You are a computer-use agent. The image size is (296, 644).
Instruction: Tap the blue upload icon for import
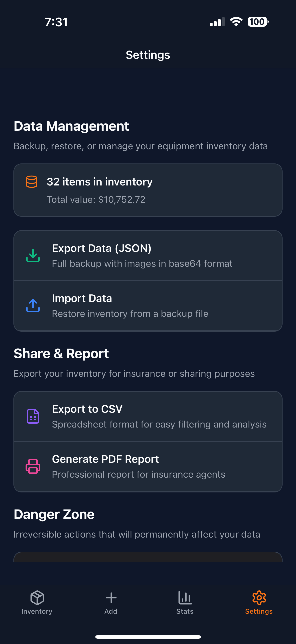tap(33, 306)
